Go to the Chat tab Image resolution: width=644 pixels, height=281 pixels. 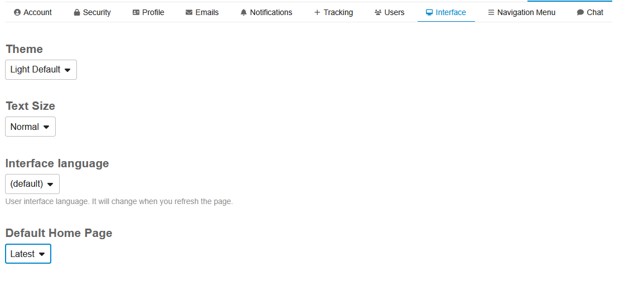click(x=590, y=12)
